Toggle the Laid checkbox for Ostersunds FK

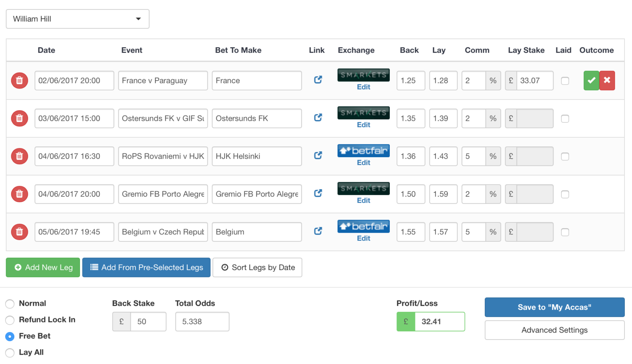coord(565,119)
